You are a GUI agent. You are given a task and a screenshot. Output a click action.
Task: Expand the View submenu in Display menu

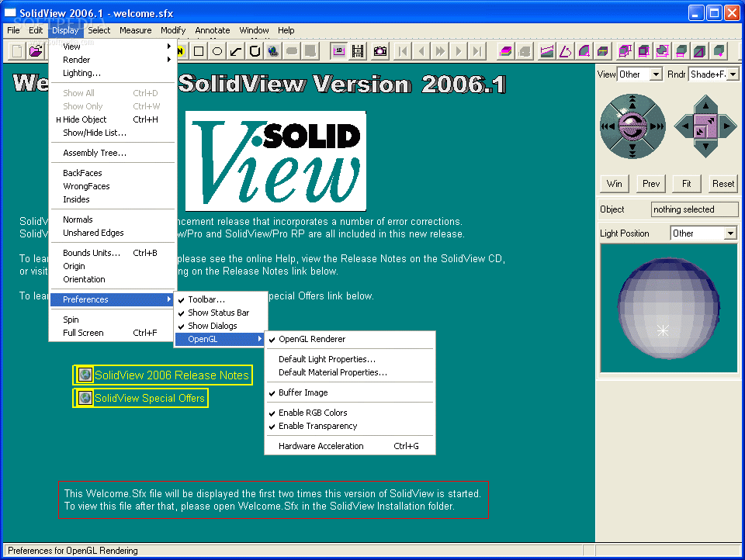(x=113, y=47)
